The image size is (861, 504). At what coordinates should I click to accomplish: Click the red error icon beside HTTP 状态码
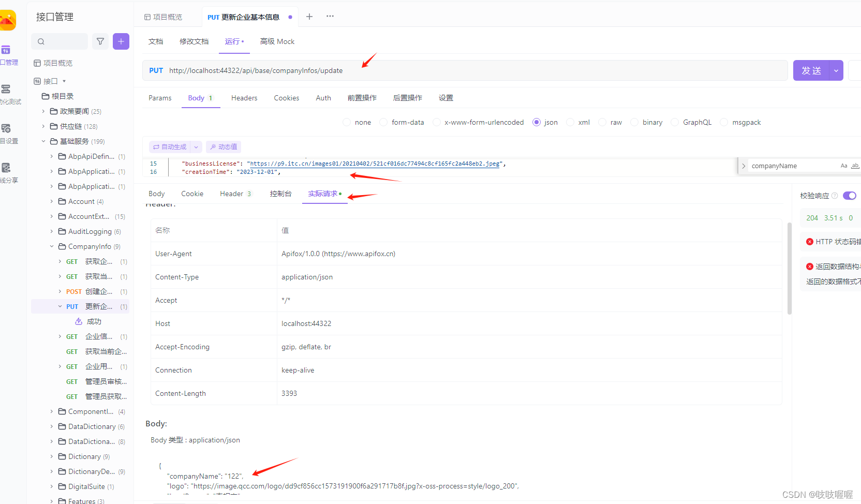810,242
